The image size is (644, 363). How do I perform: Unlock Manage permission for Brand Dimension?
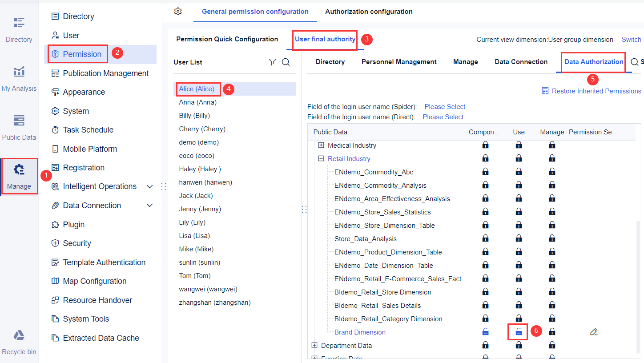click(x=552, y=331)
